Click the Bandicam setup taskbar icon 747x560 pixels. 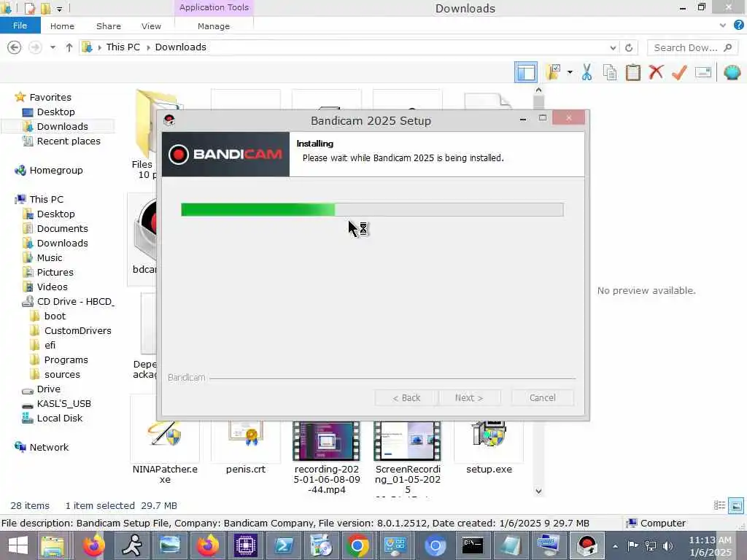click(587, 545)
